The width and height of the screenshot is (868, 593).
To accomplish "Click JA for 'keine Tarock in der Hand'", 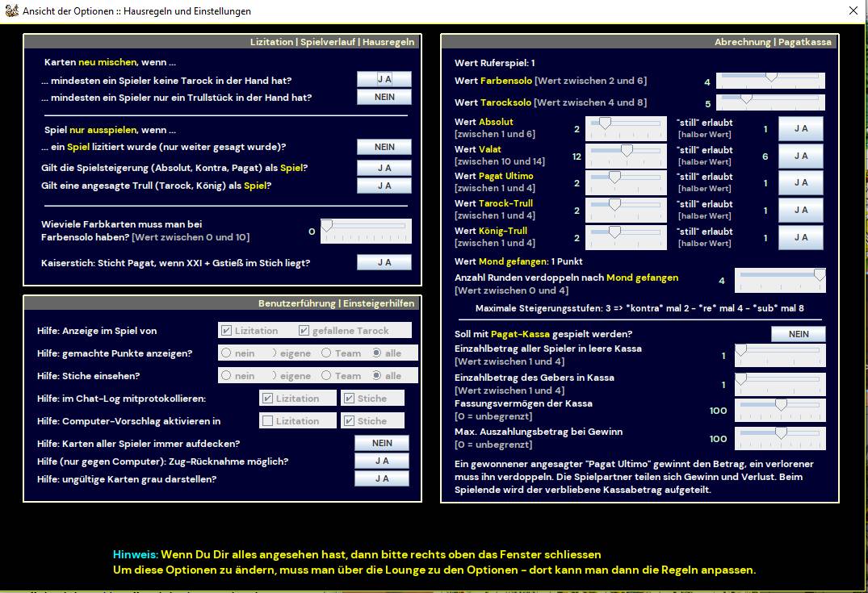I will tap(384, 79).
